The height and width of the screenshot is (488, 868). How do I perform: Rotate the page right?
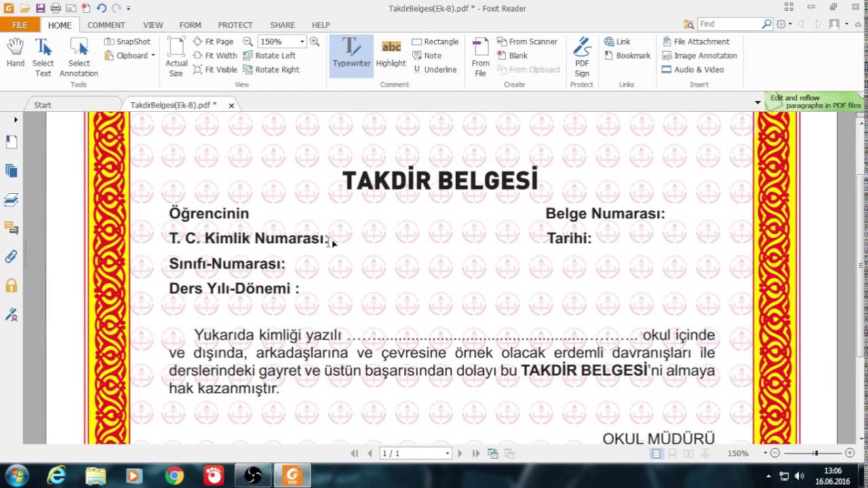tap(271, 69)
